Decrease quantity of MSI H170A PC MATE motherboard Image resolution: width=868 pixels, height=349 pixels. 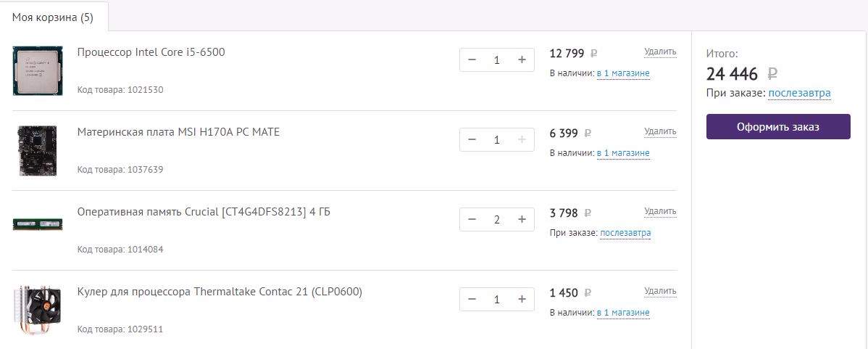(x=472, y=139)
